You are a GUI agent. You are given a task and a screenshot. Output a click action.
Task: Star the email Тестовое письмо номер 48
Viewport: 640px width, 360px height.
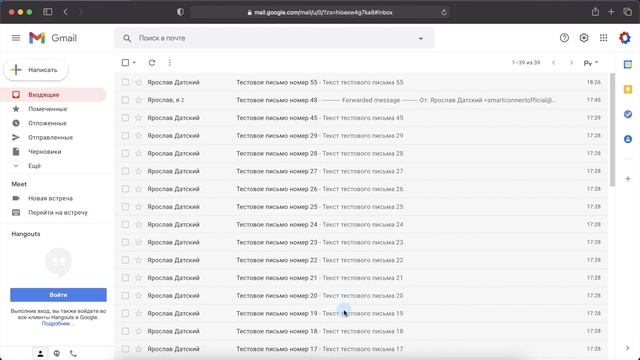point(139,100)
